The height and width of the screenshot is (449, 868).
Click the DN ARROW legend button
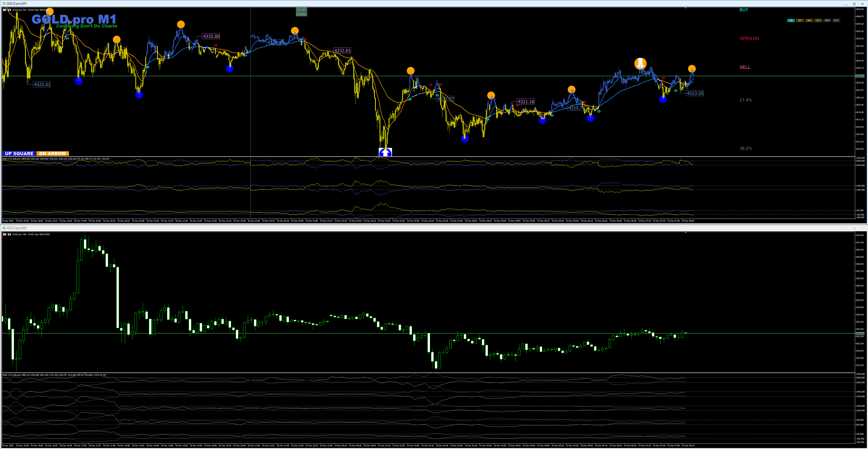point(52,154)
